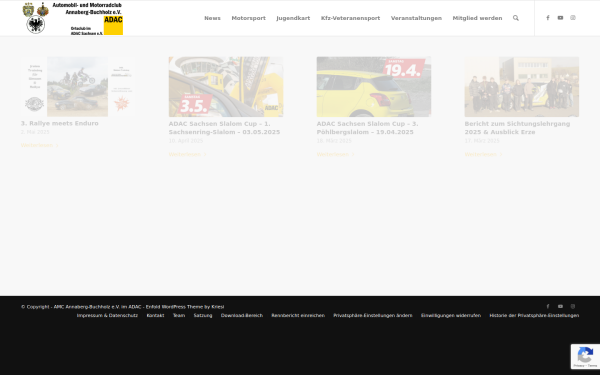This screenshot has height=375, width=600.
Task: Open YouTube icon in the footer
Action: click(560, 306)
